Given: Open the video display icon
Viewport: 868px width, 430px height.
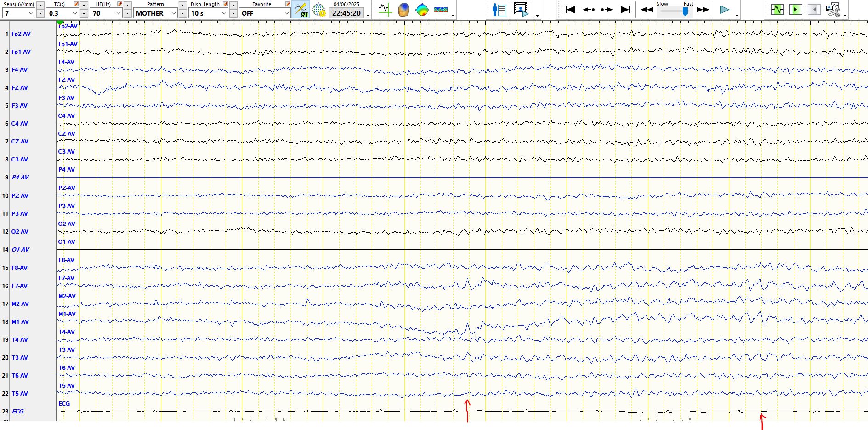Looking at the screenshot, I should [x=521, y=10].
